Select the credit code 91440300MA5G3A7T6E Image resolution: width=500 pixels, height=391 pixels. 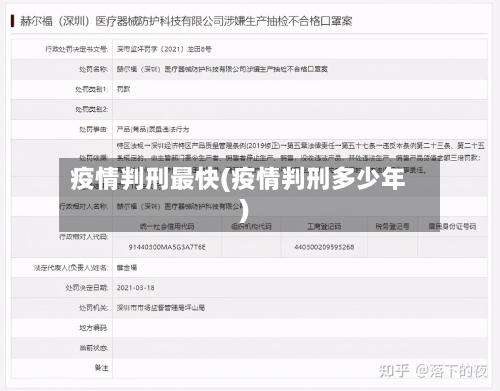point(167,247)
